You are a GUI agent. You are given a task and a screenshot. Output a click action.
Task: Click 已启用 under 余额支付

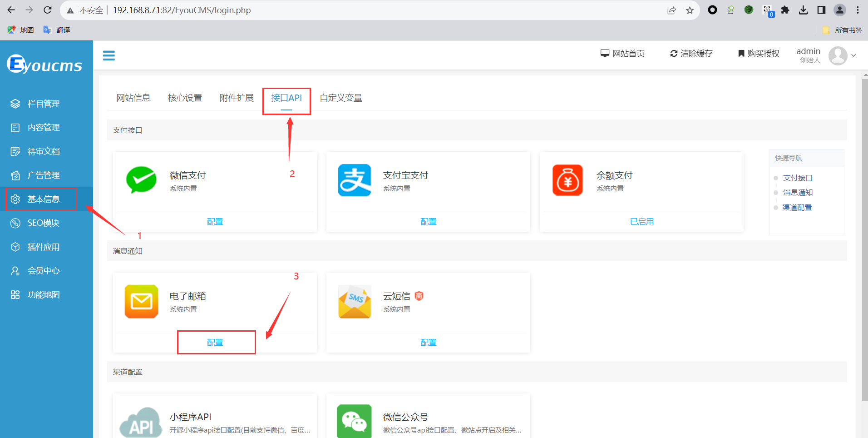[642, 222]
